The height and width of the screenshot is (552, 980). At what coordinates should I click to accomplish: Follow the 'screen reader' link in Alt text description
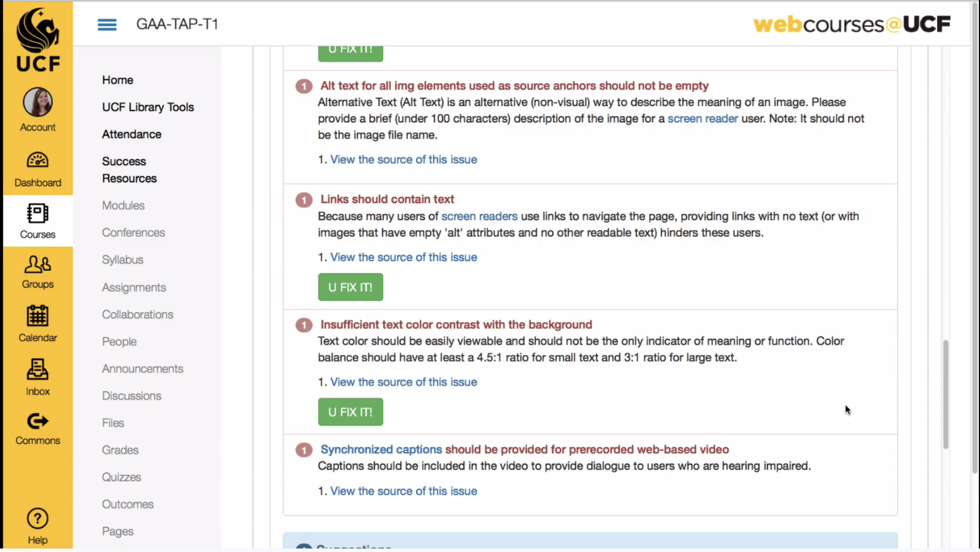tap(703, 119)
